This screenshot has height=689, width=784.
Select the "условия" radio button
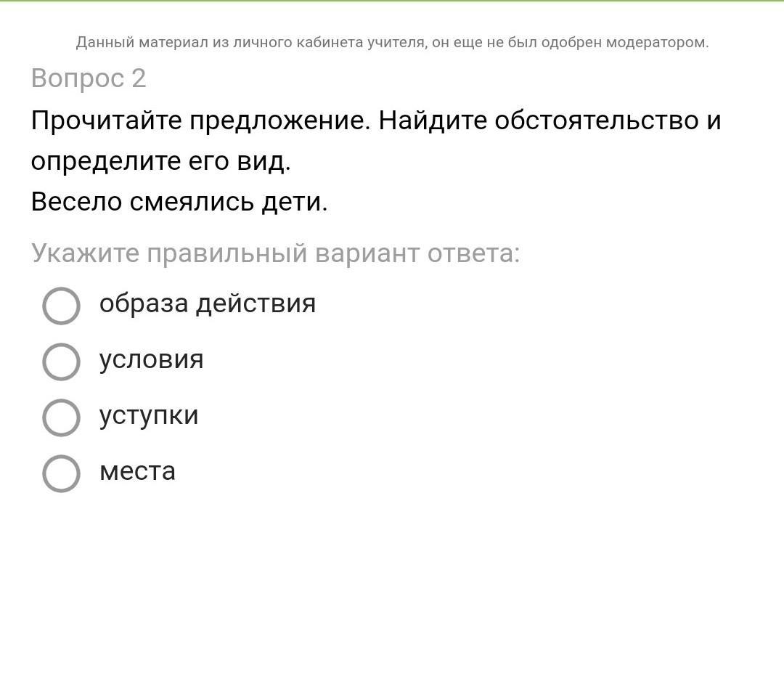(x=61, y=362)
